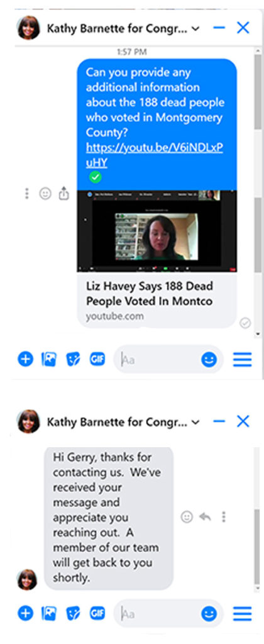
Task: Click the green verified checkmark in message
Action: [96, 177]
